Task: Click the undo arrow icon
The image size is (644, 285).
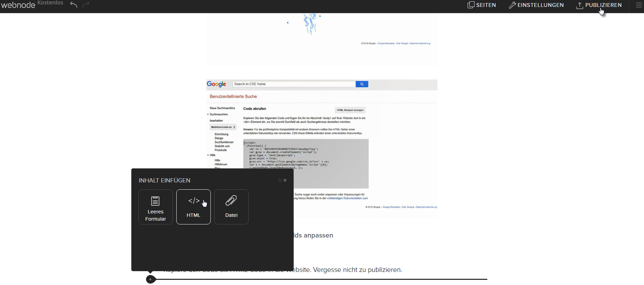Action: click(73, 4)
